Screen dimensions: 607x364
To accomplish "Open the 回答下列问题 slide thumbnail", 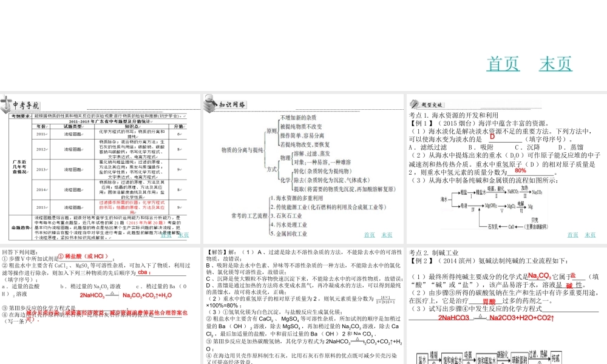I will tap(100, 305).
